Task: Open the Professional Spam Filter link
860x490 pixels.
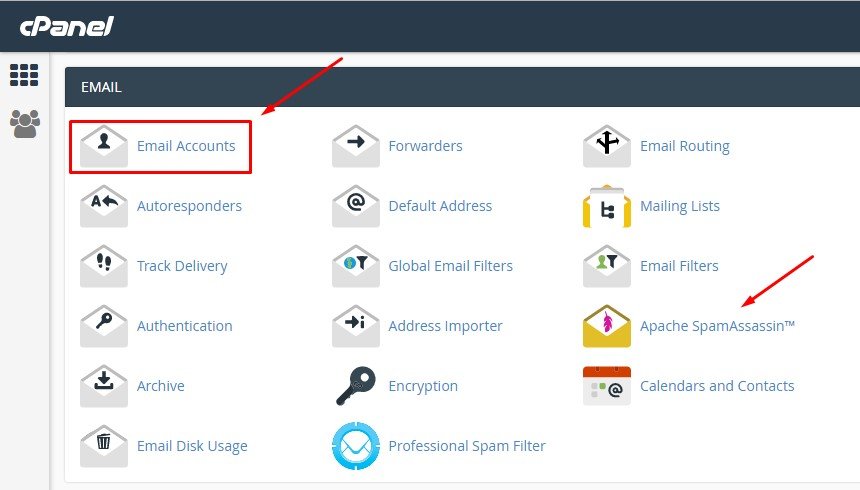Action: (467, 446)
